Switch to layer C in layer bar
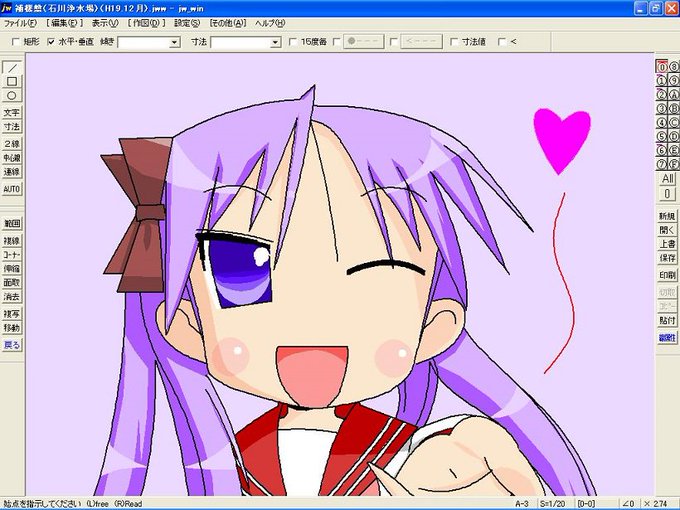This screenshot has height=510, width=680. (673, 122)
